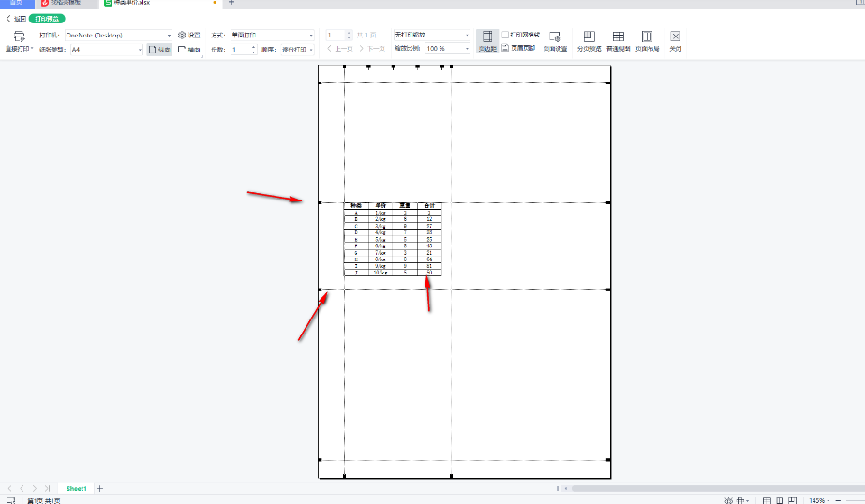This screenshot has width=865, height=504.
Task: Jump to the last sheet using the navigation arrow
Action: tap(48, 489)
